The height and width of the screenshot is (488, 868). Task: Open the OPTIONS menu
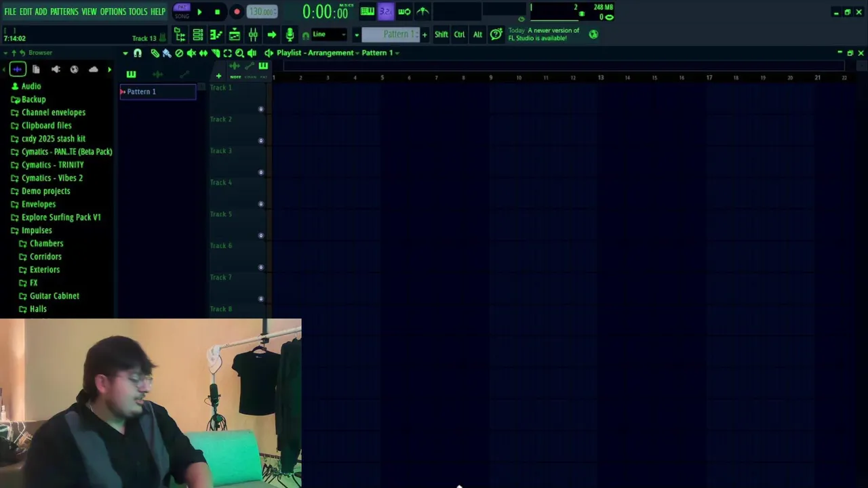tap(113, 12)
